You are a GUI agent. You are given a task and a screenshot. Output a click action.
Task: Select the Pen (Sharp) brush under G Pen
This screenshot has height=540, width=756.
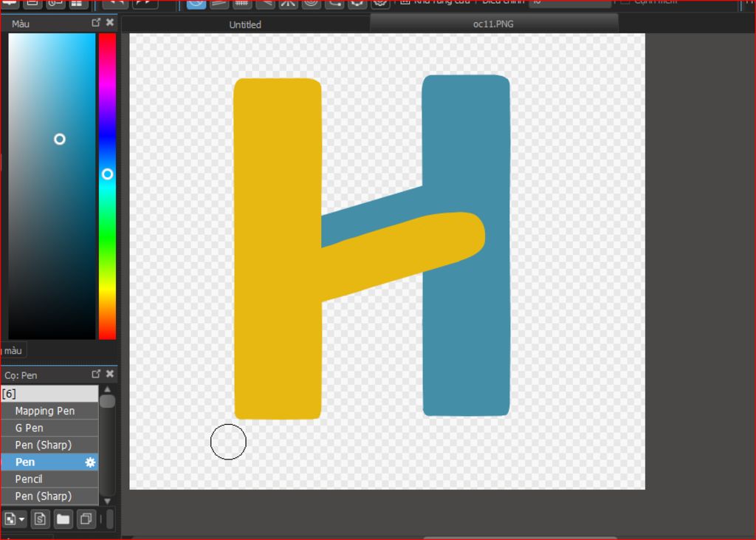pos(49,445)
